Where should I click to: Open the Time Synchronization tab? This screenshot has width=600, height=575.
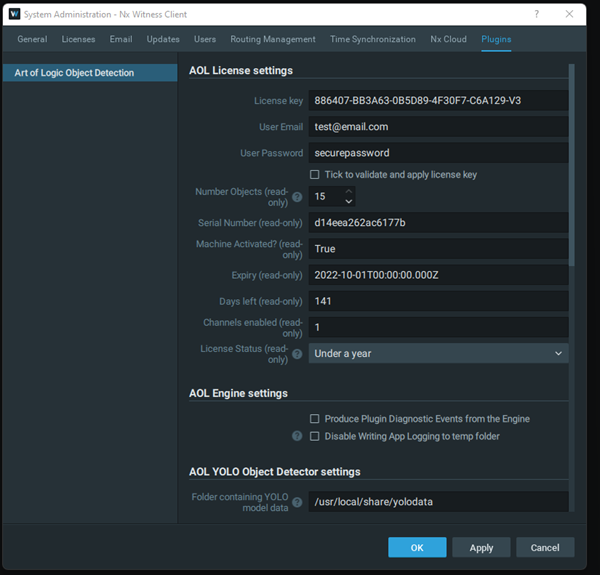pos(373,39)
